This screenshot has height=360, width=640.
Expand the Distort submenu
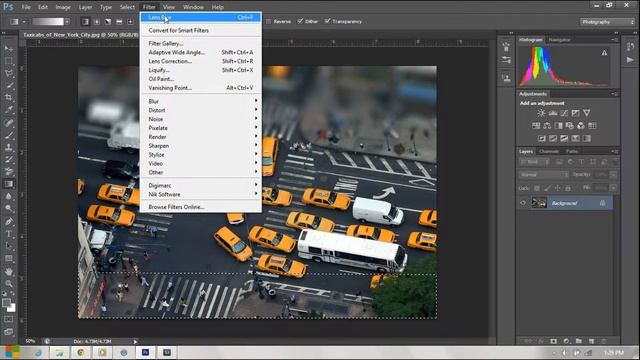tap(200, 110)
